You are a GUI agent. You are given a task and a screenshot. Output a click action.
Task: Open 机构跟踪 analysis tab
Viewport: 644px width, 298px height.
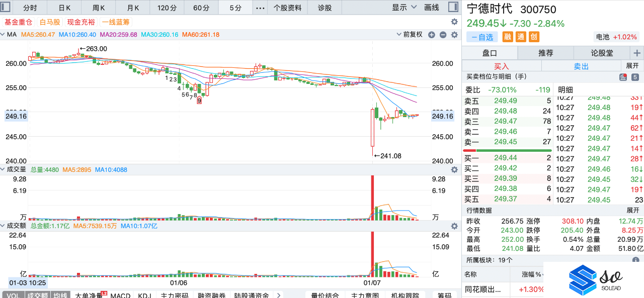click(x=405, y=295)
